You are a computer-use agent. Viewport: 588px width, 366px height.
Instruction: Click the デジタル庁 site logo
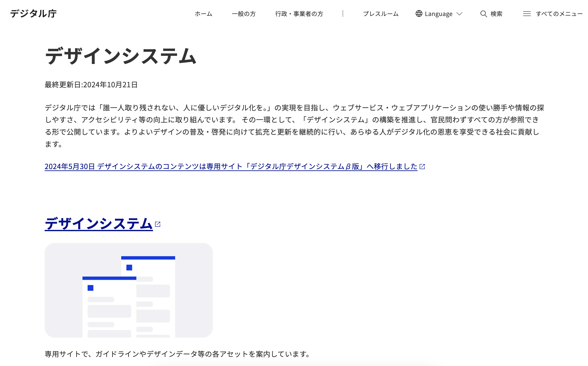coord(33,13)
